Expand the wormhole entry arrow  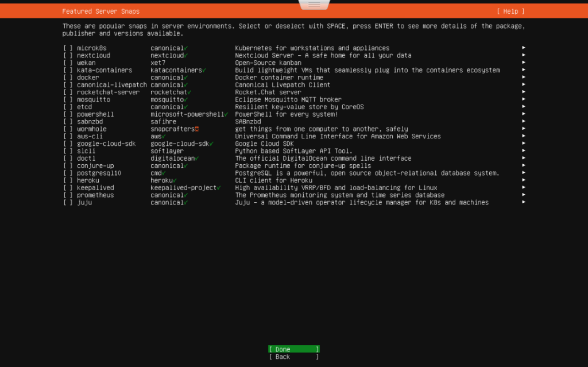point(523,129)
